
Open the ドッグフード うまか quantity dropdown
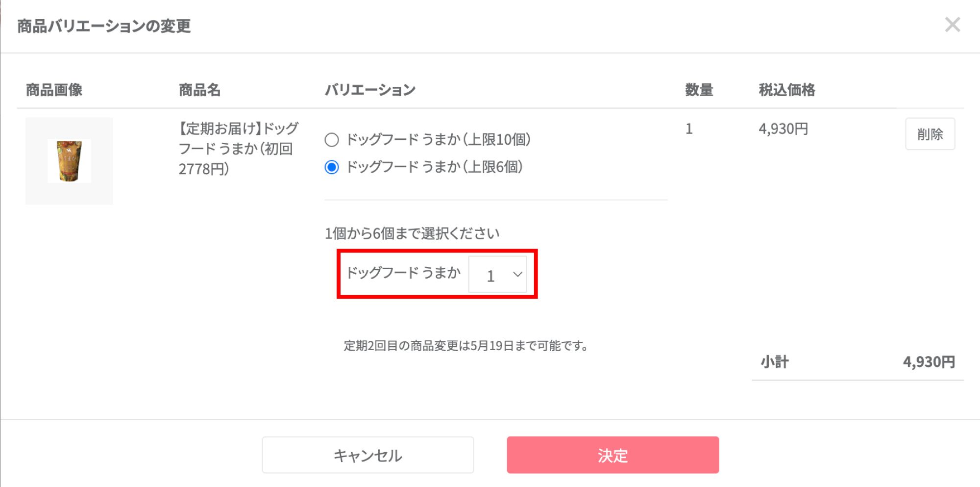[497, 275]
